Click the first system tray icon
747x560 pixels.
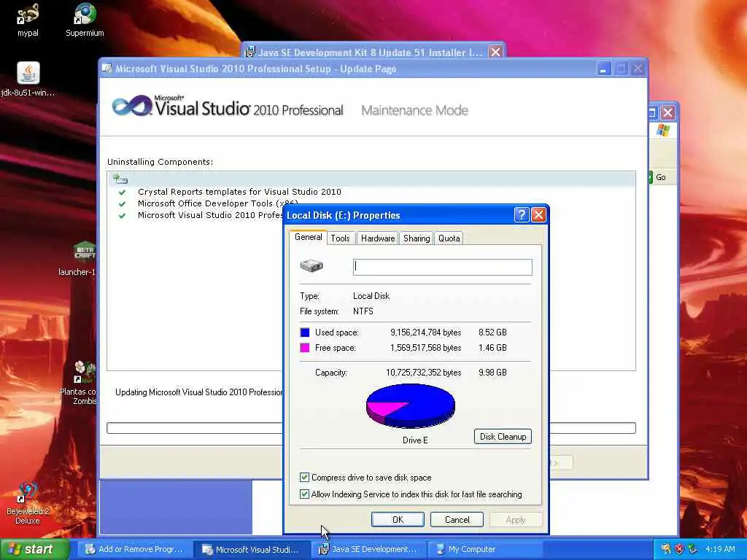click(666, 549)
